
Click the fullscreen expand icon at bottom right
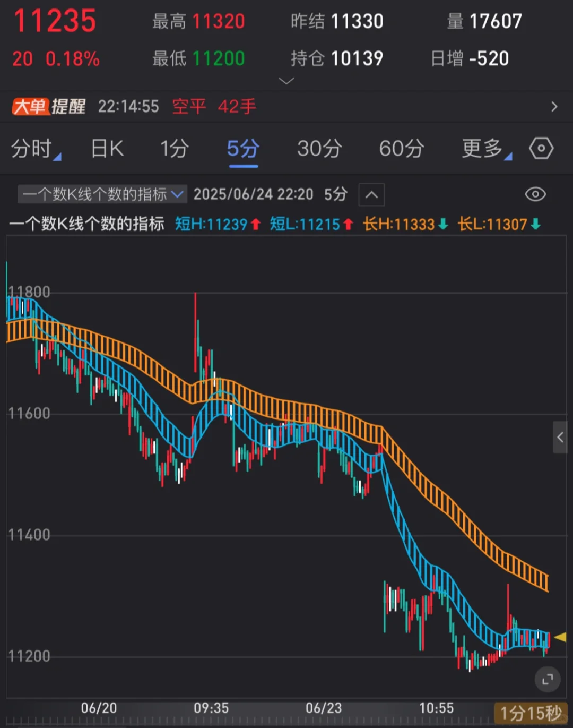click(548, 680)
